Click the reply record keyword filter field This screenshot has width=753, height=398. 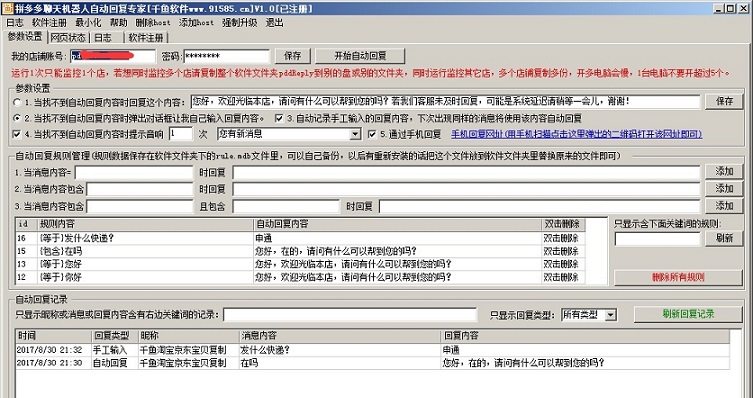[350, 314]
